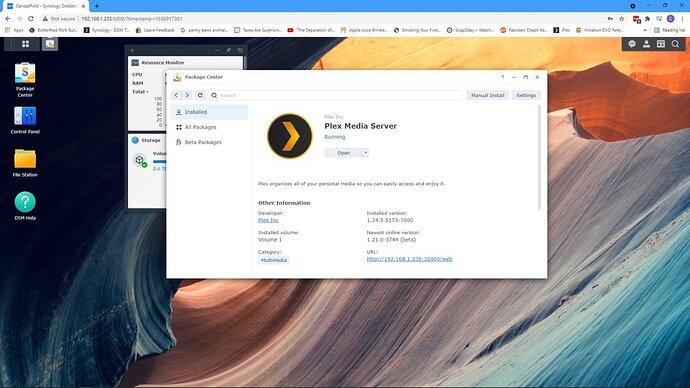The image size is (690, 388).
Task: Click the Volume 1 installed volume text
Action: (270, 240)
